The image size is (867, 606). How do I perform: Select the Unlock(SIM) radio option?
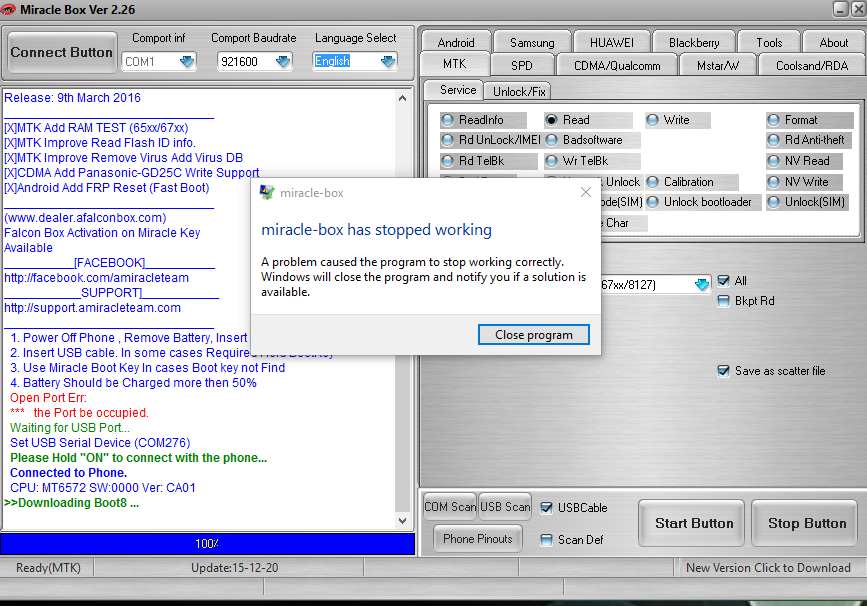tap(807, 202)
